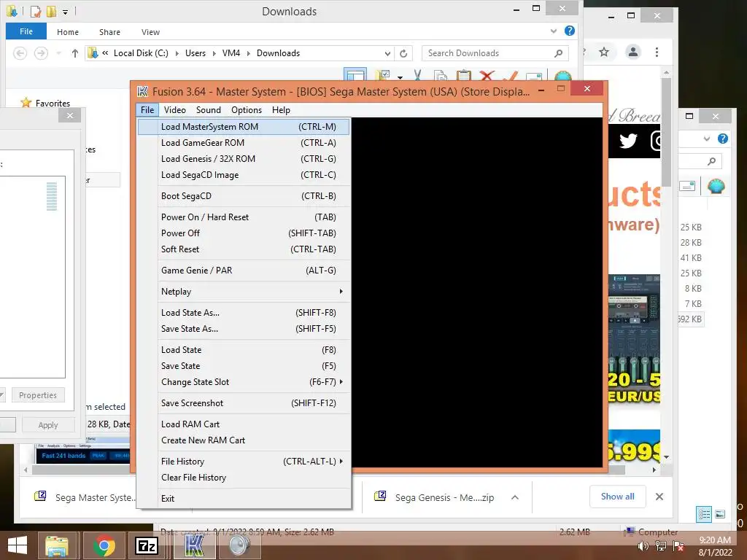The width and height of the screenshot is (747, 560).
Task: Click Exit in Fusion File menu
Action: pyautogui.click(x=244, y=499)
